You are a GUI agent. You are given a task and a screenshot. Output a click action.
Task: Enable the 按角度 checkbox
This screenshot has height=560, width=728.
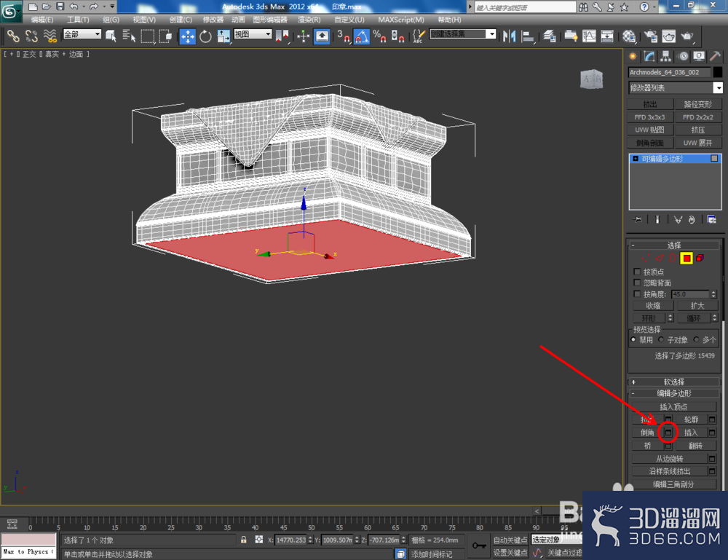tap(637, 294)
